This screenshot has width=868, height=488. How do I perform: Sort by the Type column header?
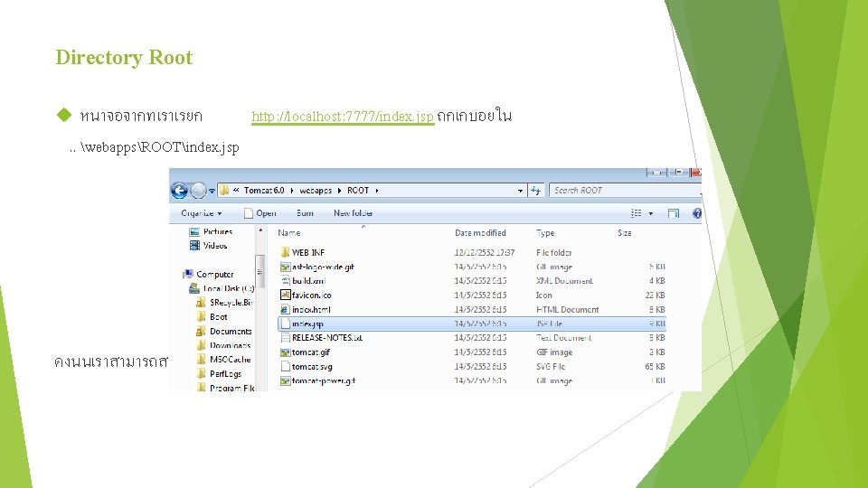click(x=545, y=233)
